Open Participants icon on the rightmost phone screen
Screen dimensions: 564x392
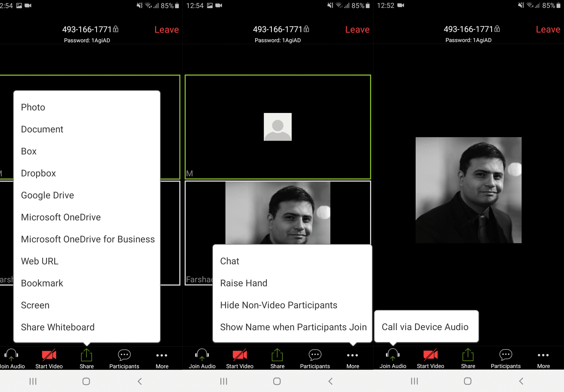pos(506,358)
